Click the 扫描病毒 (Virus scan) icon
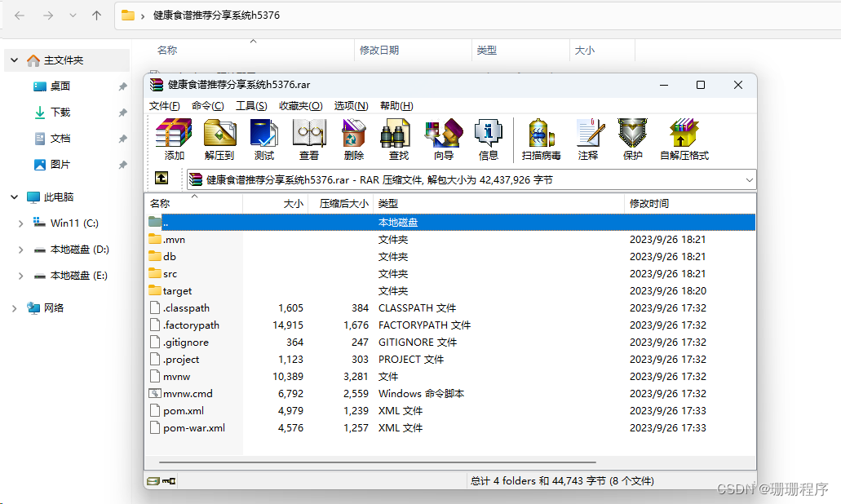 [541, 133]
